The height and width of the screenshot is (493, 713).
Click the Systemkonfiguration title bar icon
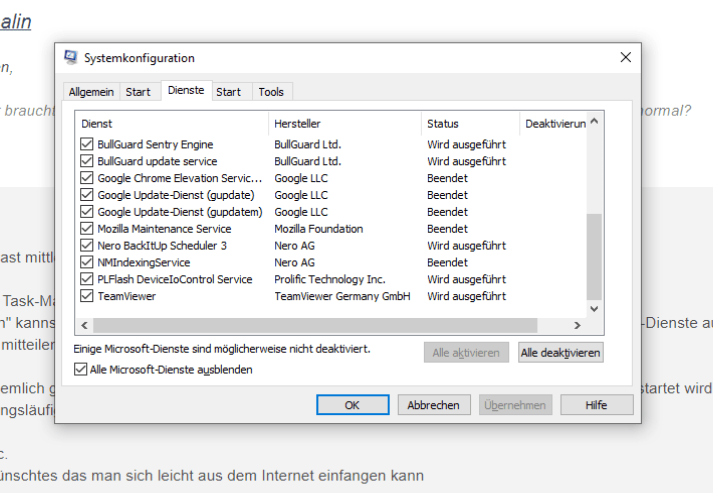coord(70,57)
